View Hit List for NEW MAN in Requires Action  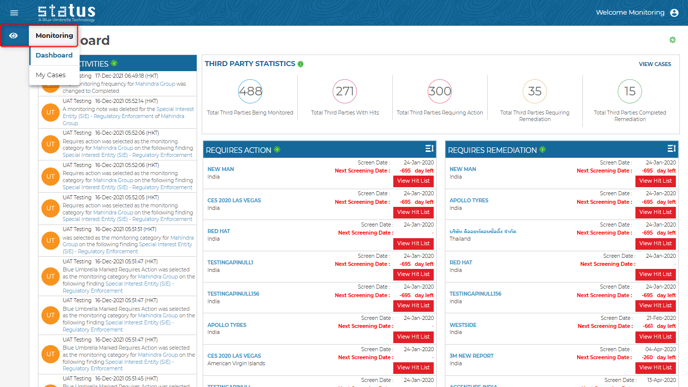point(413,181)
